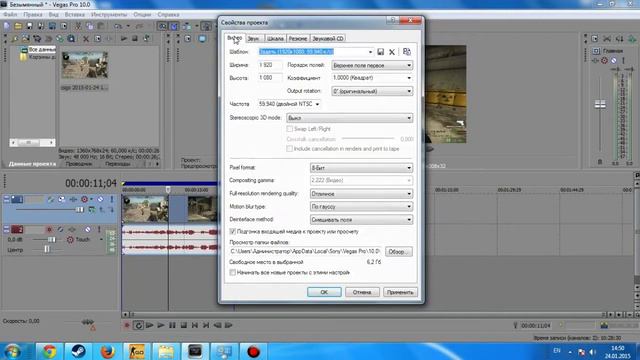
Task: Open the Stereoscopic 3D mode dropdown
Action: click(x=349, y=118)
